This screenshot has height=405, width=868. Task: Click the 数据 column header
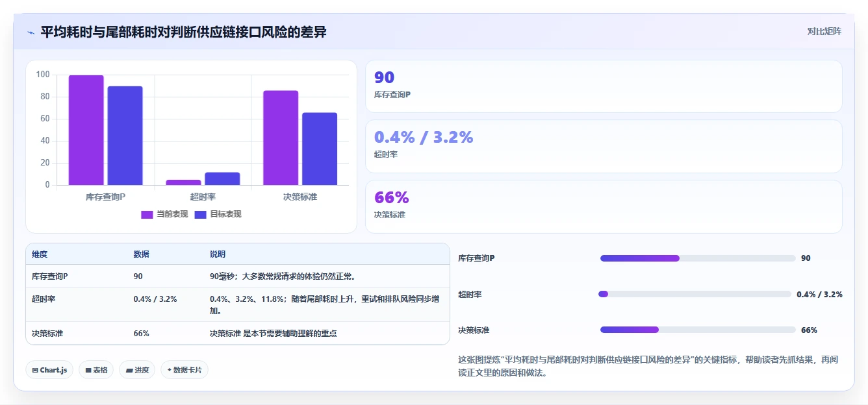[x=142, y=254]
